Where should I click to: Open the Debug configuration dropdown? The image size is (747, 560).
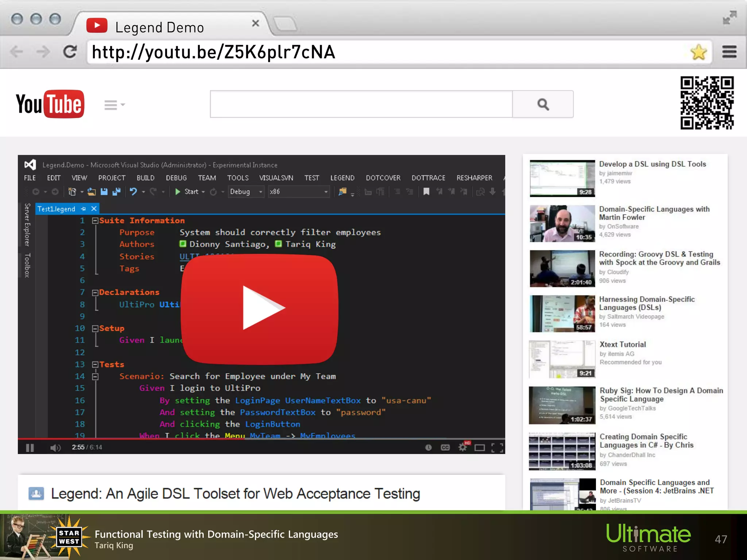pos(246,192)
